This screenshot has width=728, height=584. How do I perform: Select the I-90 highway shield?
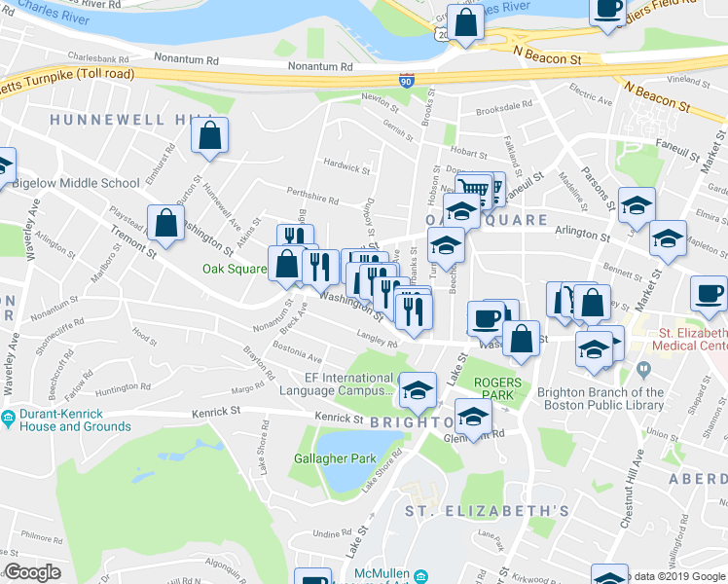[406, 81]
